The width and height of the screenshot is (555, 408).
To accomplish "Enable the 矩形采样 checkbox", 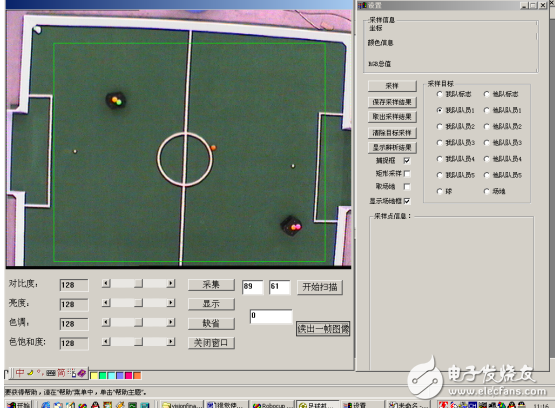I will pyautogui.click(x=407, y=173).
